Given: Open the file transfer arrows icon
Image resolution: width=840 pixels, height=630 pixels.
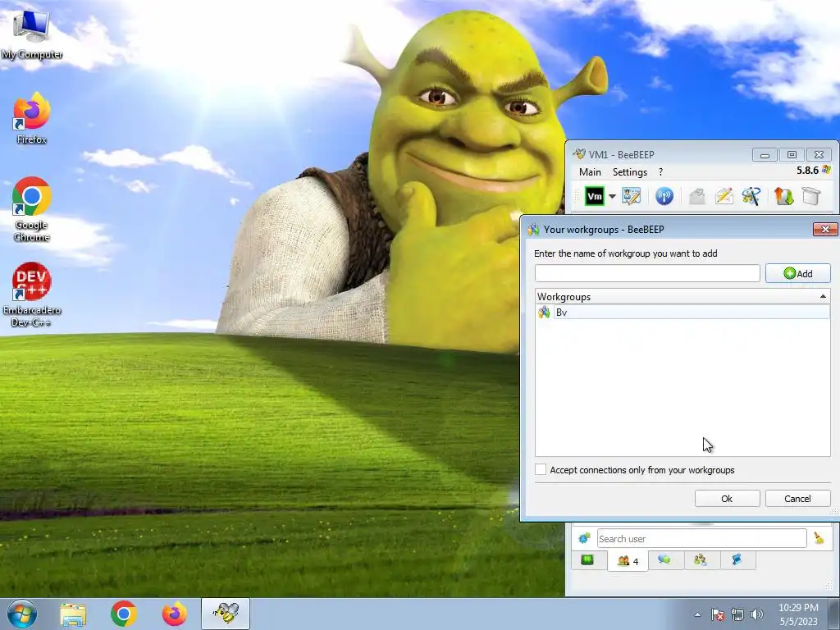Looking at the screenshot, I should click(x=783, y=196).
